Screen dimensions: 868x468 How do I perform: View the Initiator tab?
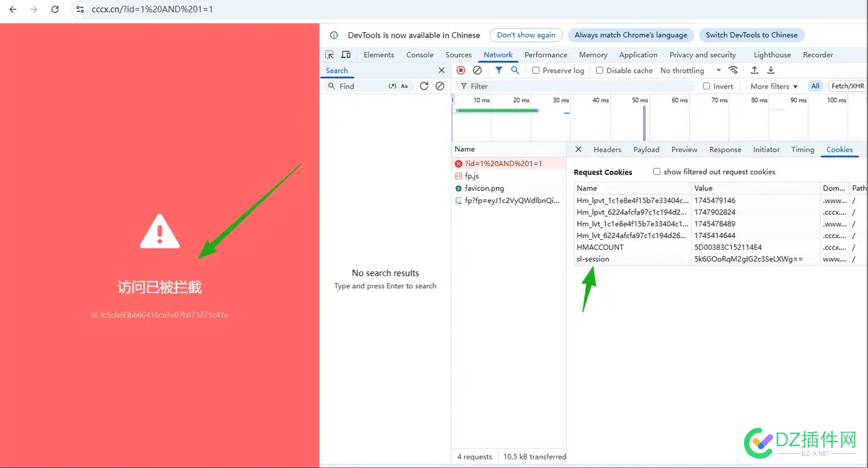[x=766, y=149]
